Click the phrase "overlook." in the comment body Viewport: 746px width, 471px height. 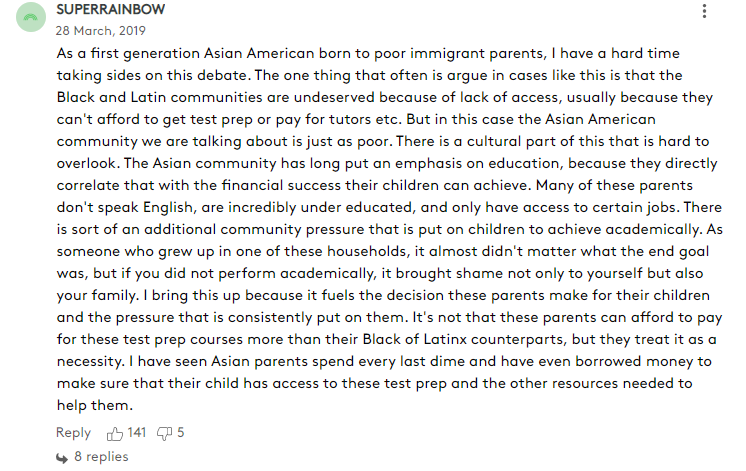click(x=88, y=164)
